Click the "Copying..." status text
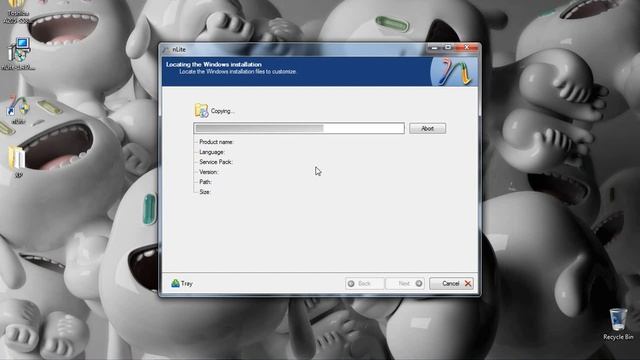The image size is (640, 360). coord(222,111)
